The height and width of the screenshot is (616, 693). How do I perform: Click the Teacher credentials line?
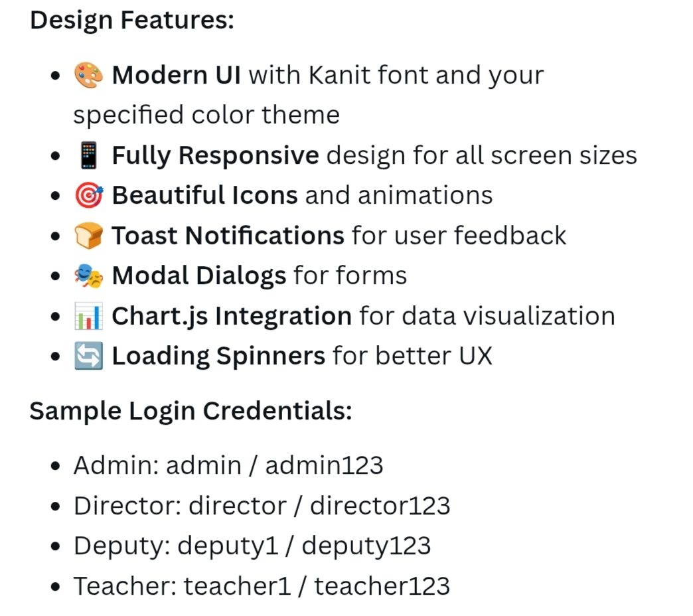(x=262, y=586)
